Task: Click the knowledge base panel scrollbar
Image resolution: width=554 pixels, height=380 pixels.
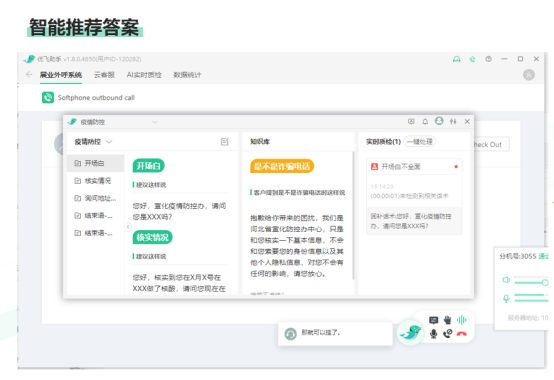Action: [x=353, y=215]
